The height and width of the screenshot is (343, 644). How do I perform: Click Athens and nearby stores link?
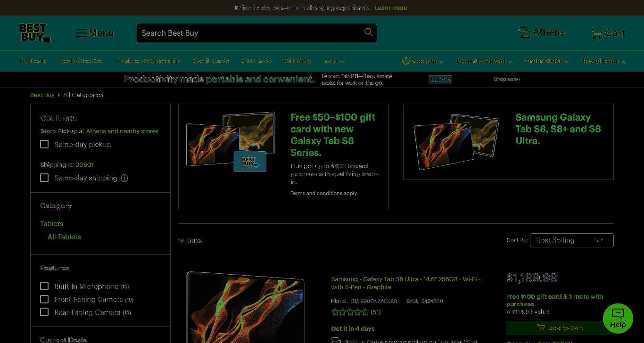pos(122,131)
